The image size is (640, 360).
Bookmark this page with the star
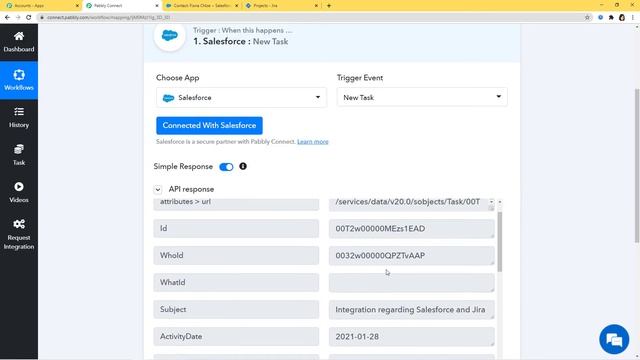[587, 18]
